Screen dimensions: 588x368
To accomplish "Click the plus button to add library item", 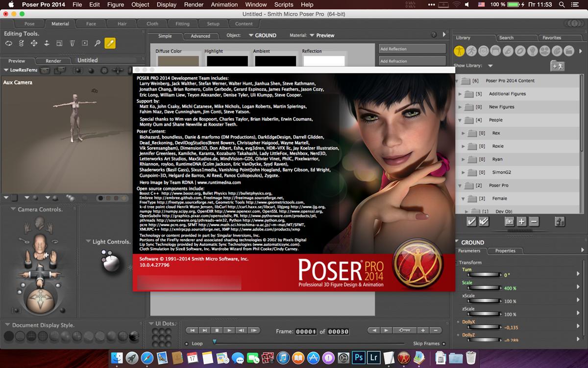I will click(521, 222).
